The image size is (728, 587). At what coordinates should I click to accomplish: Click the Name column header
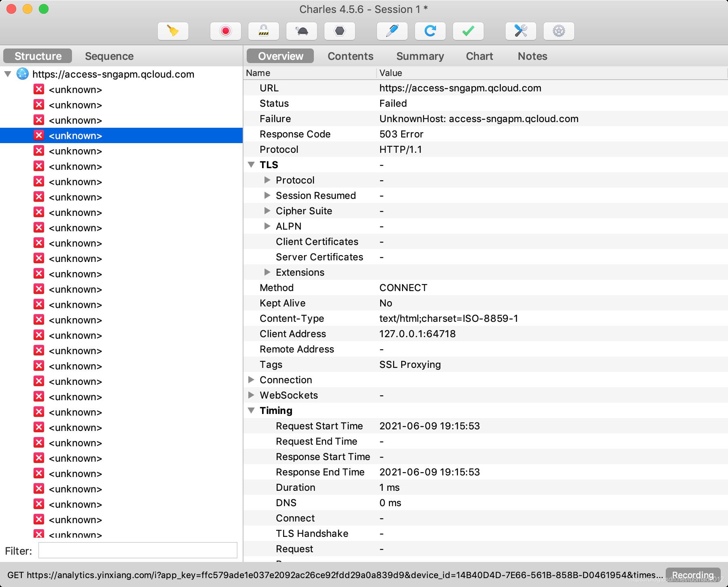point(310,73)
